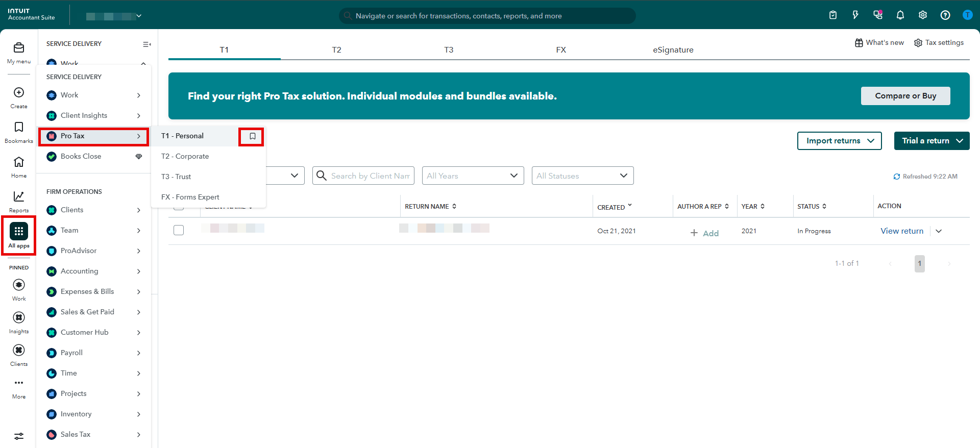
Task: Open the View return link
Action: 901,231
